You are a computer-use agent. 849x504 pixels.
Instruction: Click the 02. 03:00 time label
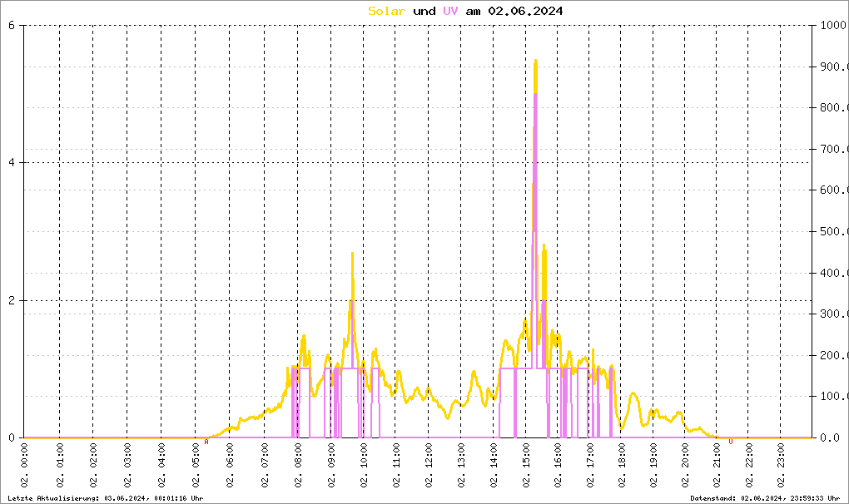pos(127,466)
